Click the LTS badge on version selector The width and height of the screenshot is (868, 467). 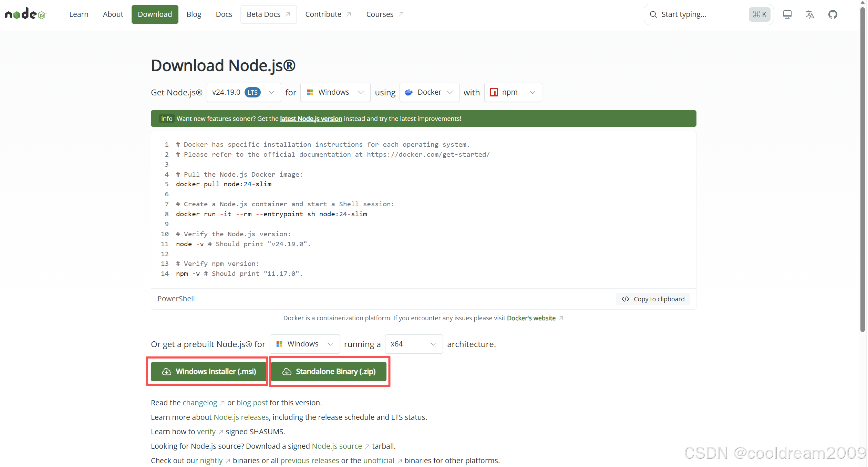pos(252,92)
